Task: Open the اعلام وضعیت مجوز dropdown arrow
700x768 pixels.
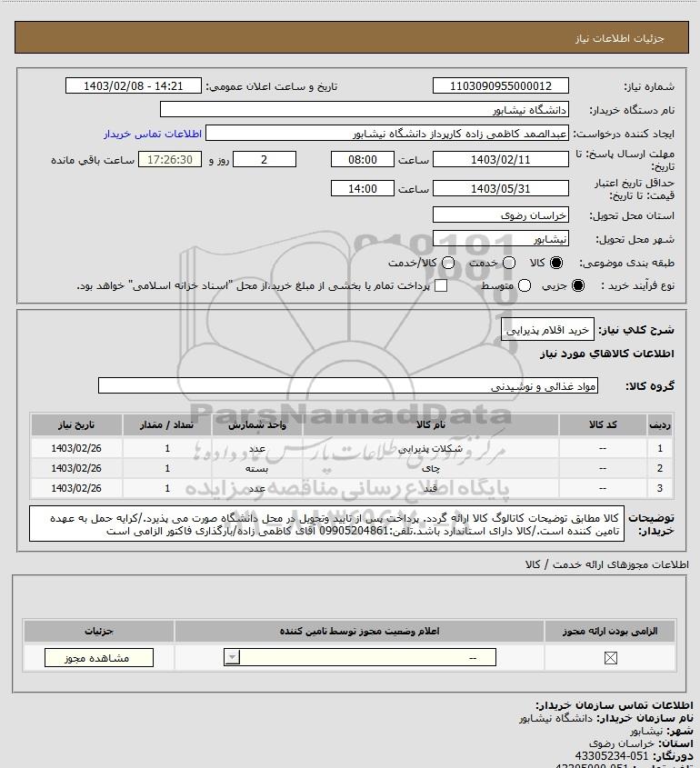Action: 232,657
